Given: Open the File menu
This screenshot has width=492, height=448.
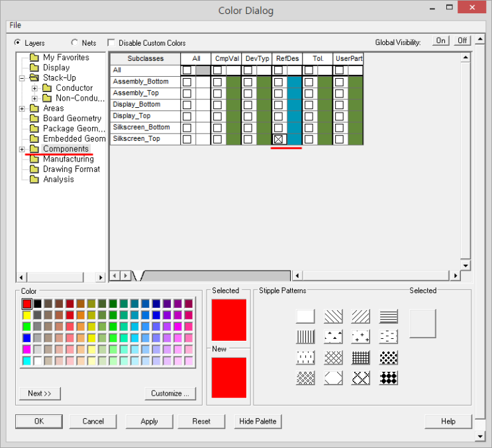Looking at the screenshot, I should coord(15,25).
